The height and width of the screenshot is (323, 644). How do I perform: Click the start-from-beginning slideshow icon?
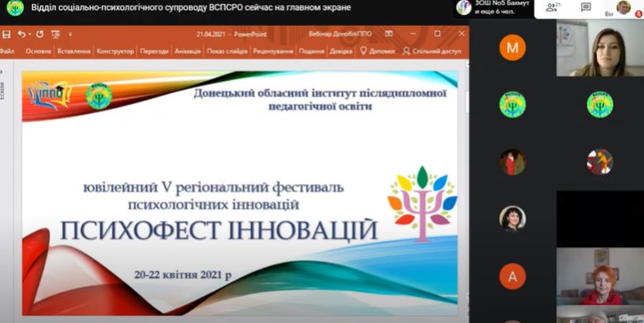[x=55, y=35]
